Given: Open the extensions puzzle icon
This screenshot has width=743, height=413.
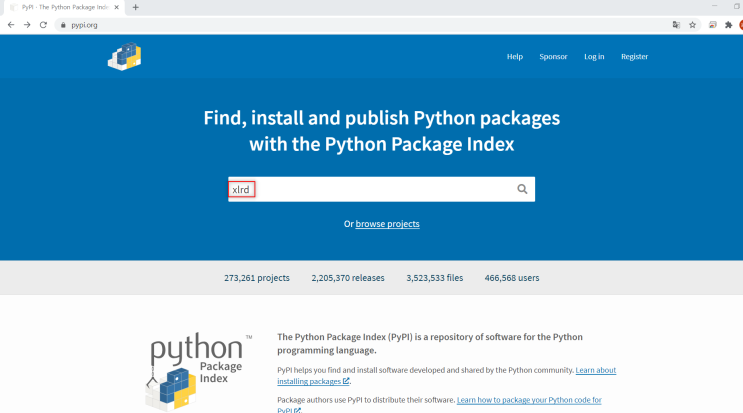Looking at the screenshot, I should tap(728, 25).
